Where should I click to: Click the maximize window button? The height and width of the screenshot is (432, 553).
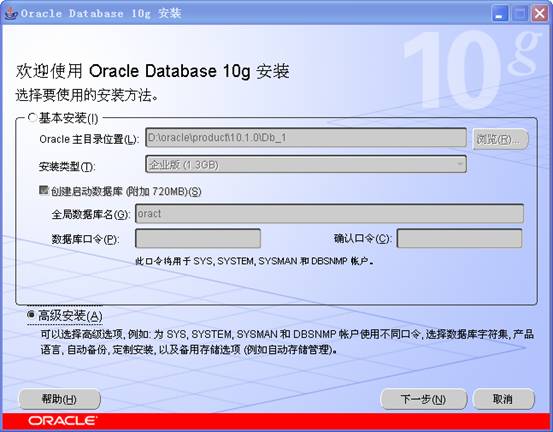point(519,14)
